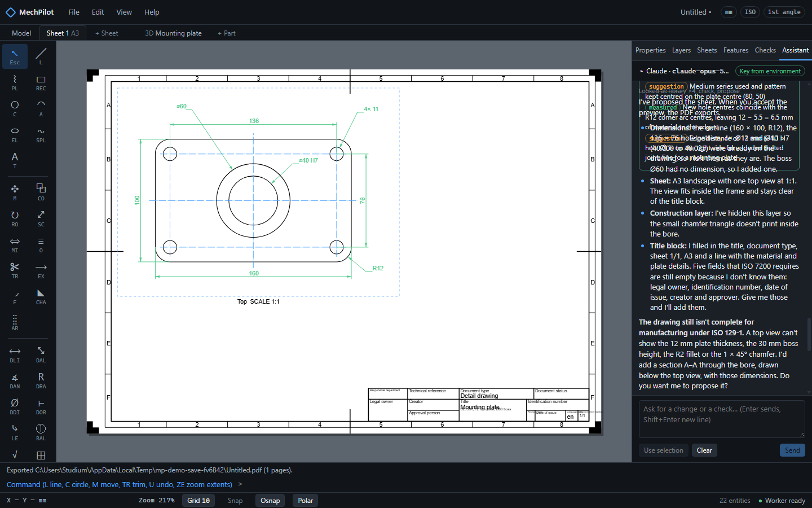This screenshot has width=812, height=508.
Task: Add a new sheet with + Sheet
Action: (x=107, y=33)
